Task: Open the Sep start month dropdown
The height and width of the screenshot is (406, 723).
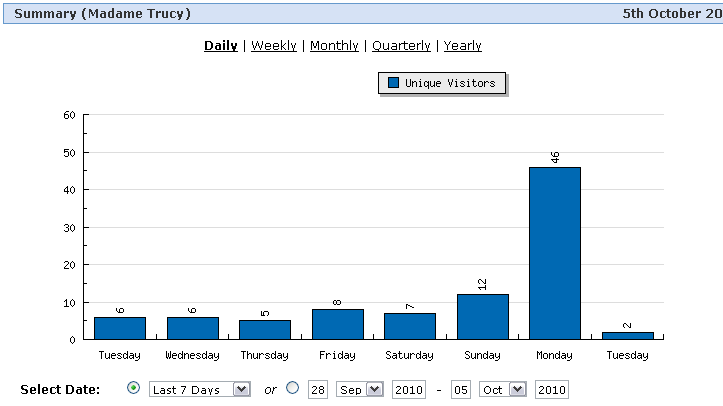Action: click(360, 389)
